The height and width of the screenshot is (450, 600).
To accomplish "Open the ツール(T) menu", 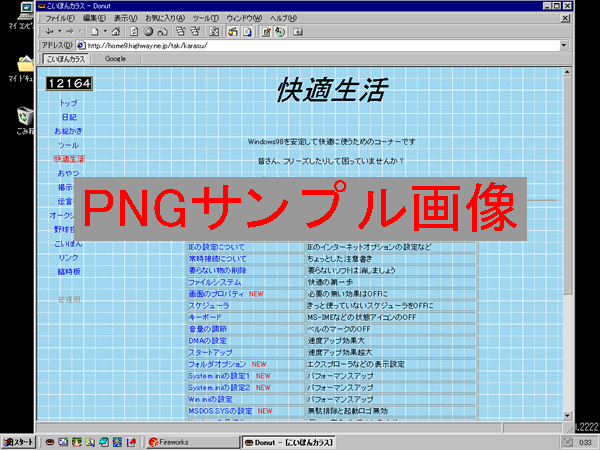I will 205,18.
